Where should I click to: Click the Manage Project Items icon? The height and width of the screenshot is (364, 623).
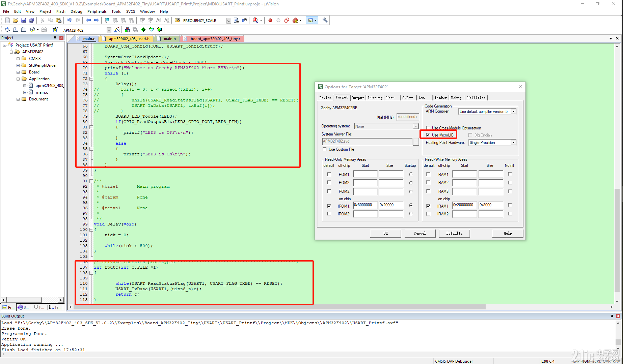tap(127, 30)
